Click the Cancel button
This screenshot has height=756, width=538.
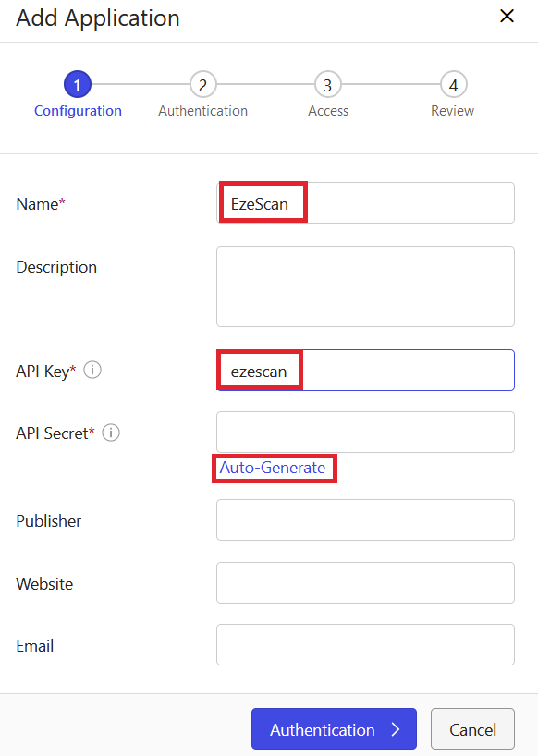click(x=472, y=729)
